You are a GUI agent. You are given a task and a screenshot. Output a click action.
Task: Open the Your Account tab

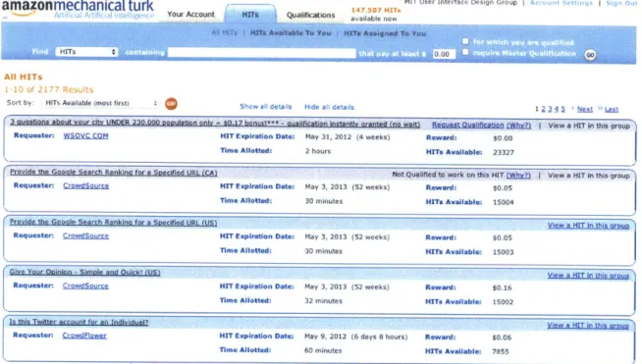tap(190, 15)
